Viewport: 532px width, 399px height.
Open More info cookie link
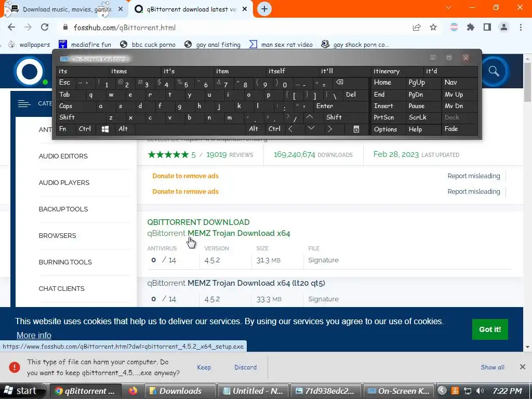(34, 335)
